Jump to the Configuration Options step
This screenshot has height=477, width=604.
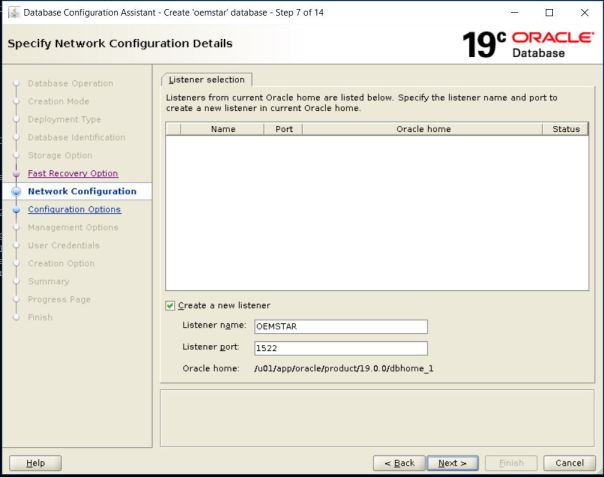tap(74, 210)
